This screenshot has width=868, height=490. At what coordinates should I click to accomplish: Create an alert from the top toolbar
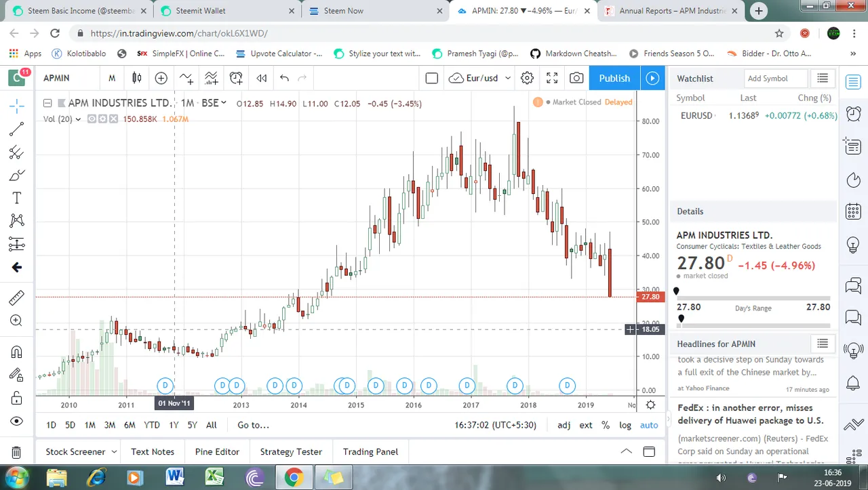[x=236, y=78]
